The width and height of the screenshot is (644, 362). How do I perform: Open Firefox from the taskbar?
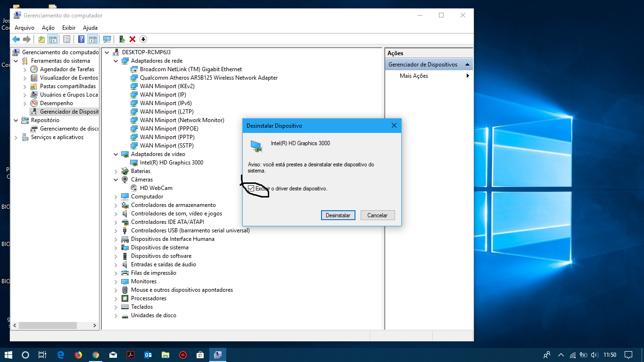(78, 355)
